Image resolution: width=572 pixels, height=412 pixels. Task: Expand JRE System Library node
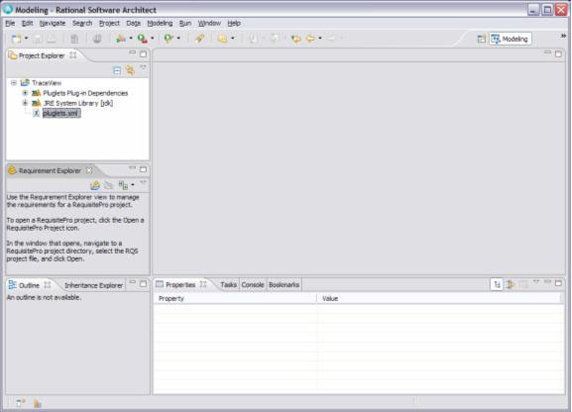[x=25, y=103]
